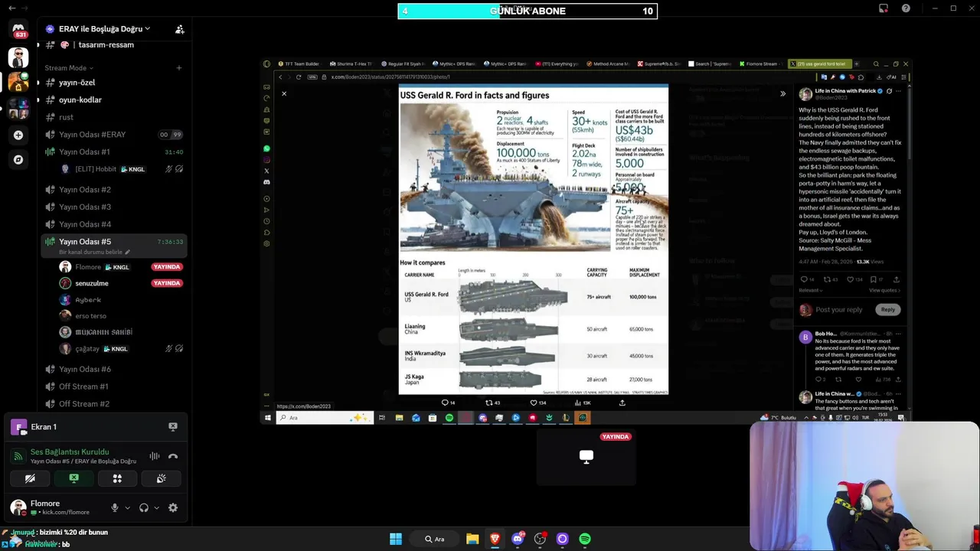Viewport: 980px width, 551px height.
Task: Click Bir kanal durumu belirle status link
Action: click(x=94, y=253)
